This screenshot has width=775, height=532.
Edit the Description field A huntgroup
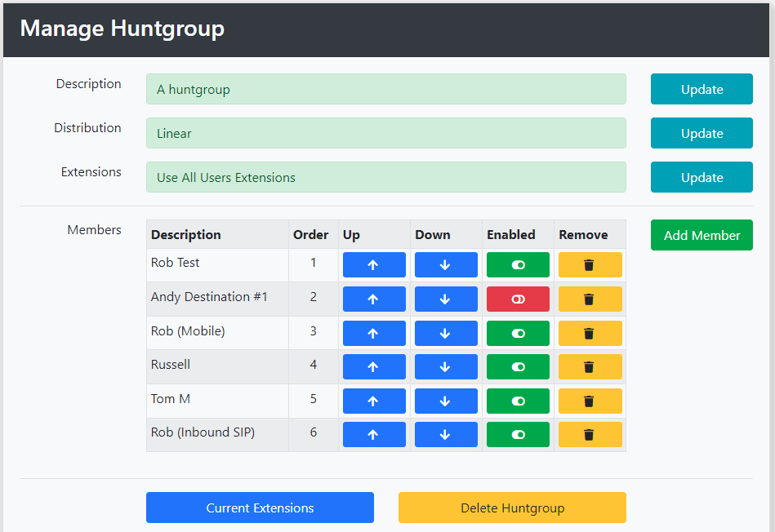pos(386,89)
